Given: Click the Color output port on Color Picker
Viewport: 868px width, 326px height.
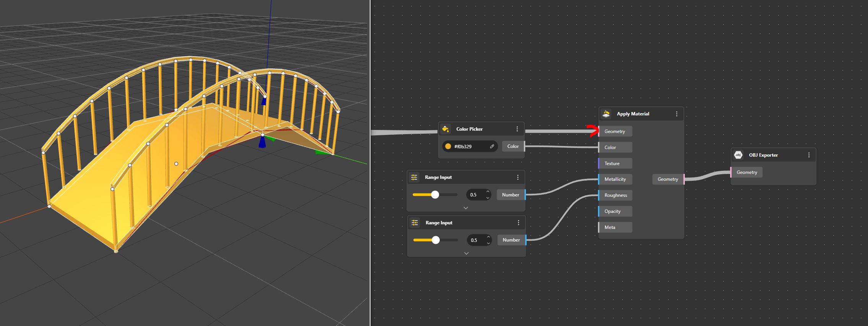Looking at the screenshot, I should click(x=514, y=146).
